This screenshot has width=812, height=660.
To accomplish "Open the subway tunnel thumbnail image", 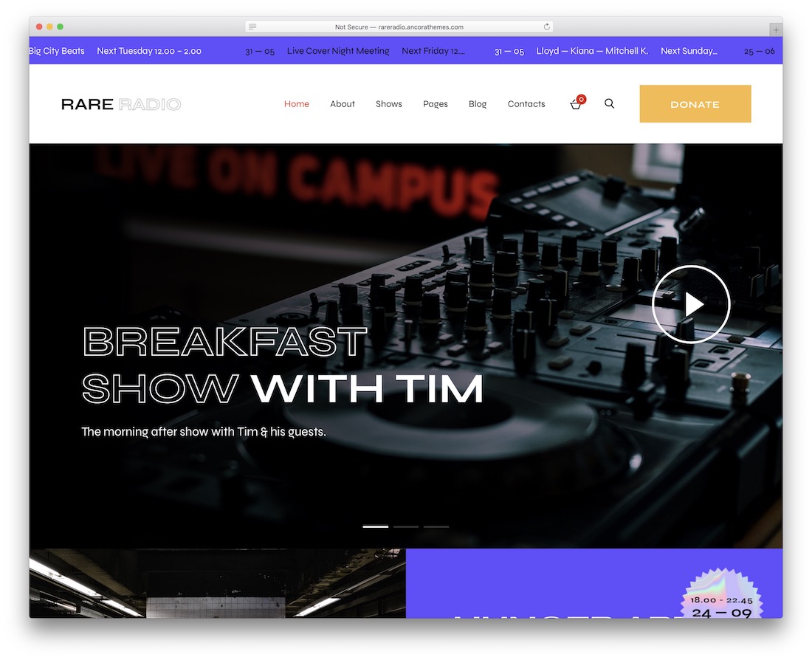I will (x=218, y=582).
